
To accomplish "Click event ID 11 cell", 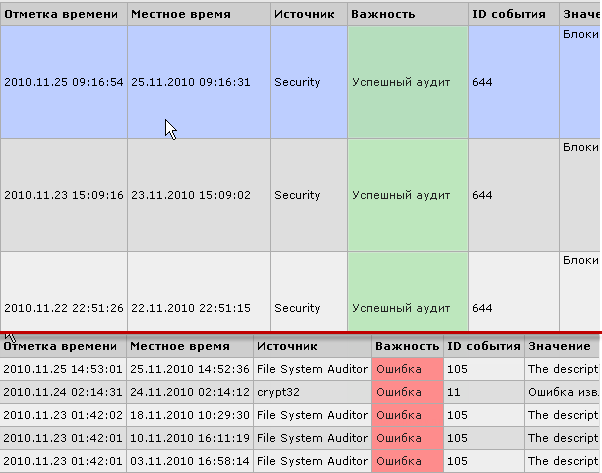I will pos(483,392).
